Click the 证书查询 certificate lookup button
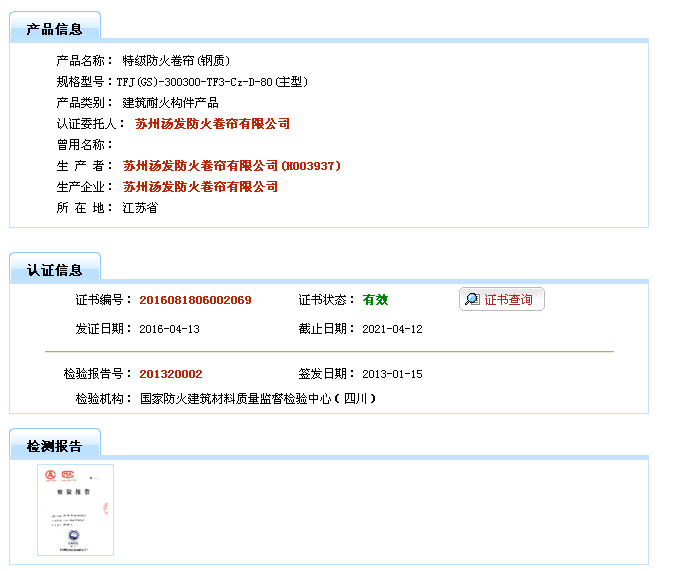 tap(501, 299)
